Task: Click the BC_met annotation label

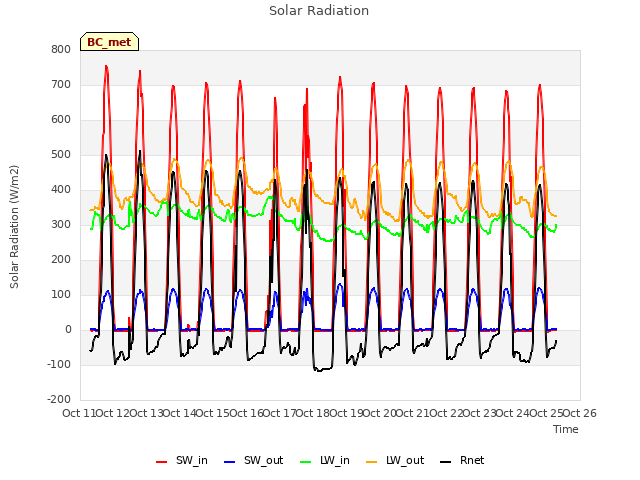Action: (109, 42)
